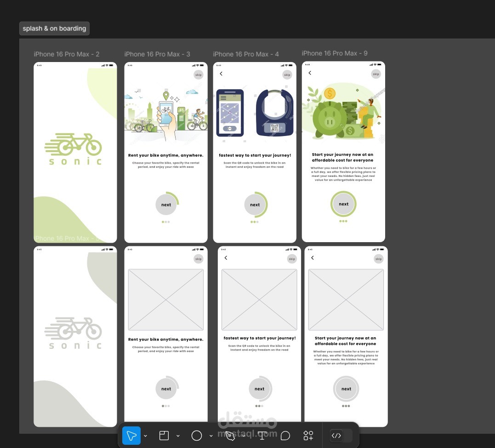
Task: Select colored heading 'fastest way to start your journey!'
Action: click(255, 155)
